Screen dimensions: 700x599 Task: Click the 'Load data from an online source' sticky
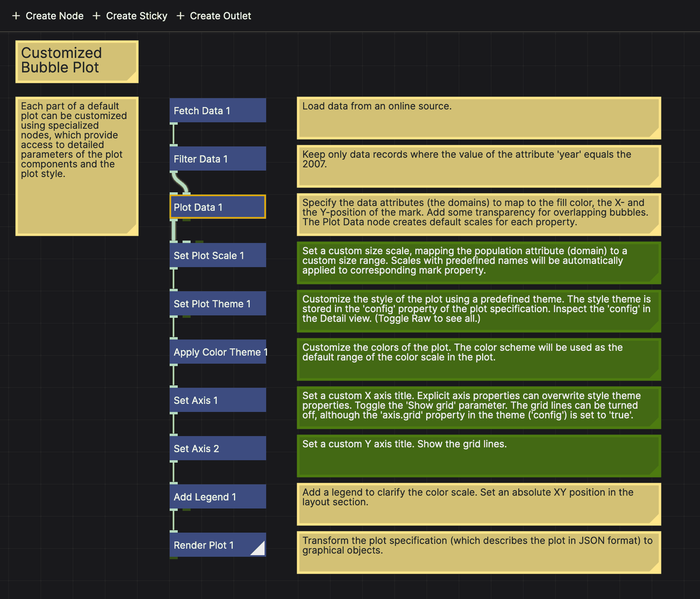pyautogui.click(x=479, y=118)
